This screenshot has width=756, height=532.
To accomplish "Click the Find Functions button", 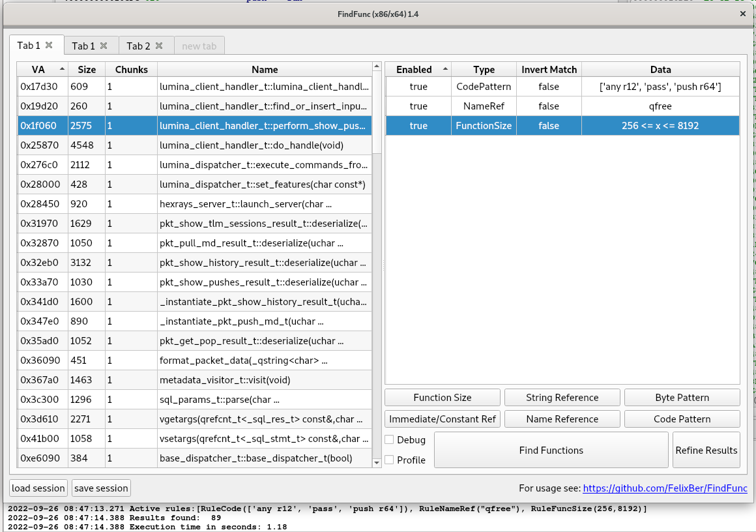I will [551, 450].
